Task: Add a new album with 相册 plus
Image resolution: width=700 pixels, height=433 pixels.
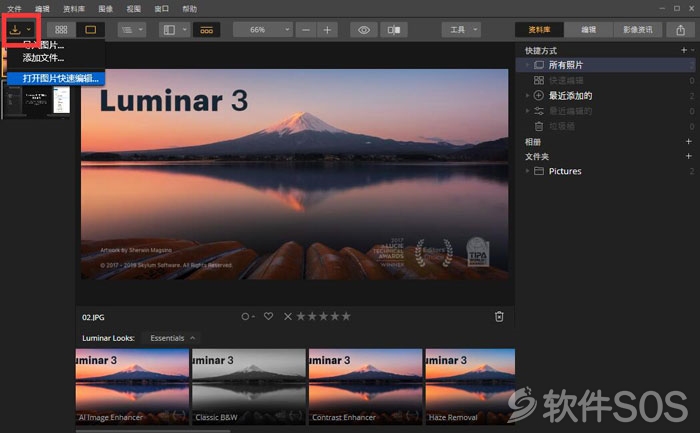Action: coord(688,142)
